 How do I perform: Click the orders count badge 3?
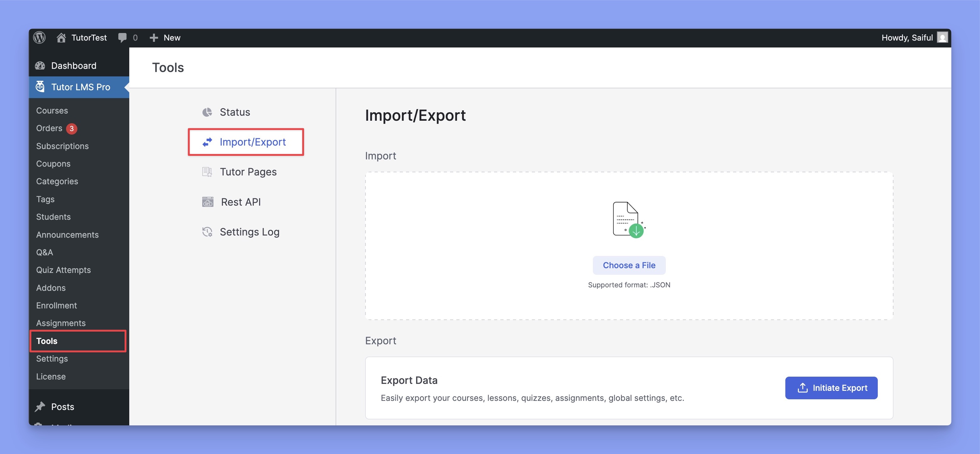pos(71,129)
